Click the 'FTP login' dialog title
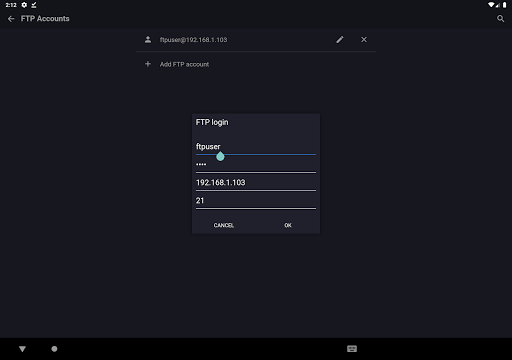 click(x=212, y=122)
